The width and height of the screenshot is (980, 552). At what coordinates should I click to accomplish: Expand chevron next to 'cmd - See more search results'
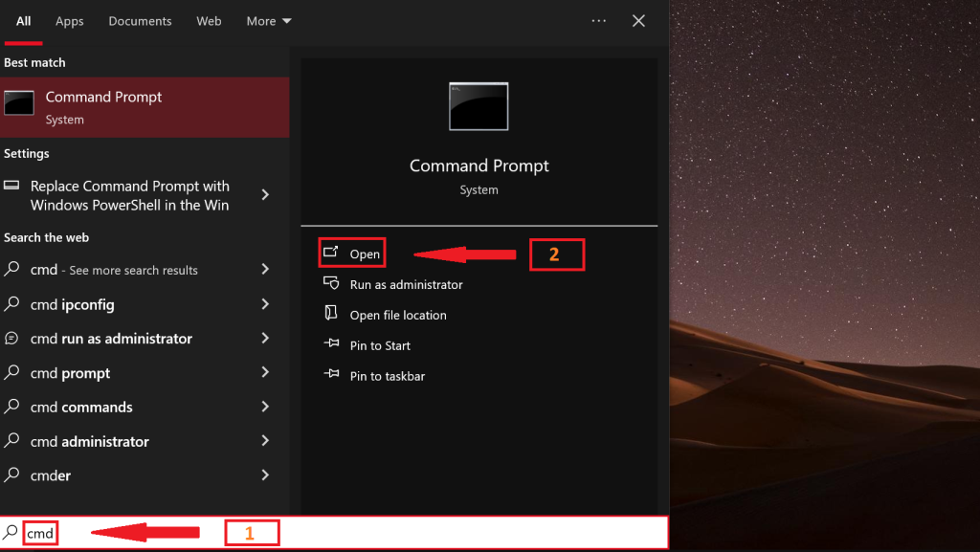pyautogui.click(x=265, y=269)
